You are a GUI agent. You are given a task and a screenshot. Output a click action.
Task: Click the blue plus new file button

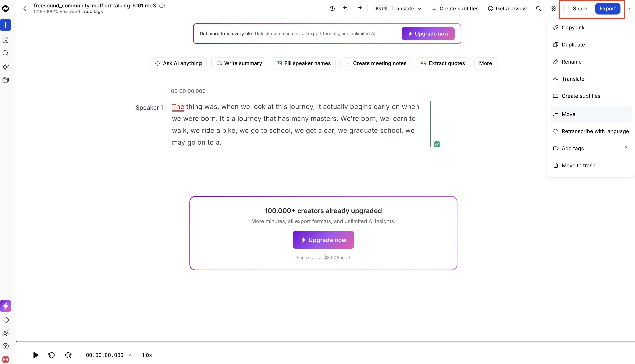(x=6, y=25)
